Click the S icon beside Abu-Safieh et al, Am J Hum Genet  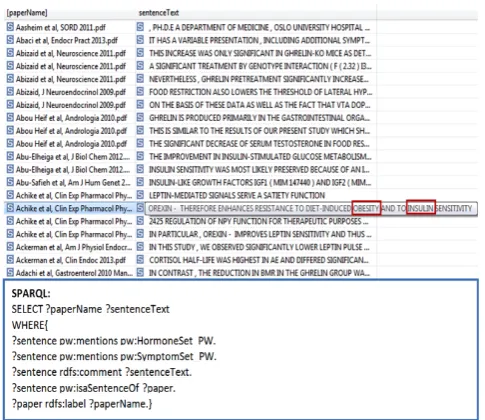[10, 182]
